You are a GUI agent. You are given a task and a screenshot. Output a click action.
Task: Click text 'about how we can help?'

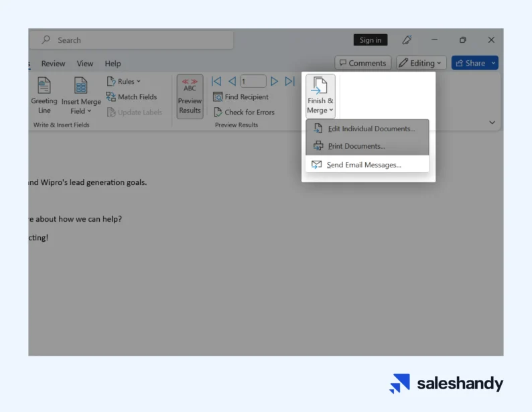coord(78,219)
